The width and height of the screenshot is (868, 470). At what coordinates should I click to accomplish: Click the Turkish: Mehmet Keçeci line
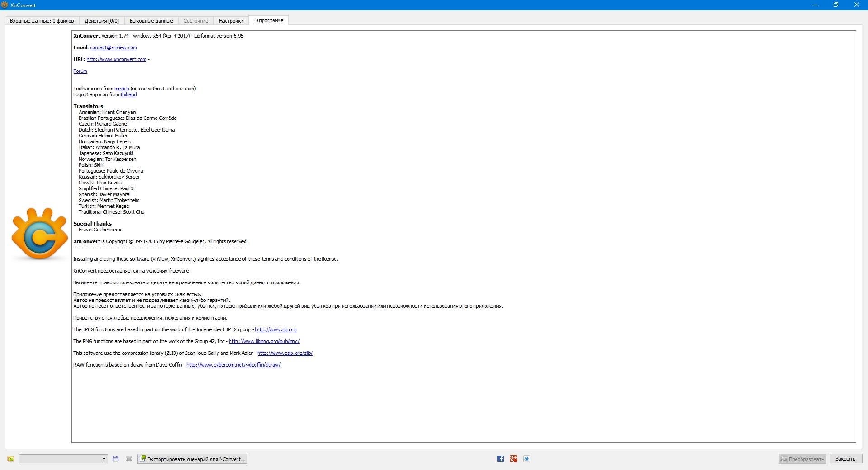[x=104, y=206]
